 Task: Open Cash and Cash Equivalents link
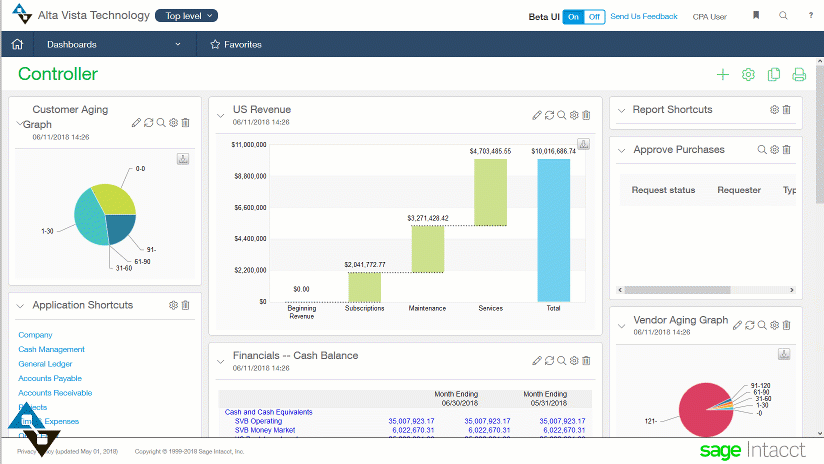point(269,412)
